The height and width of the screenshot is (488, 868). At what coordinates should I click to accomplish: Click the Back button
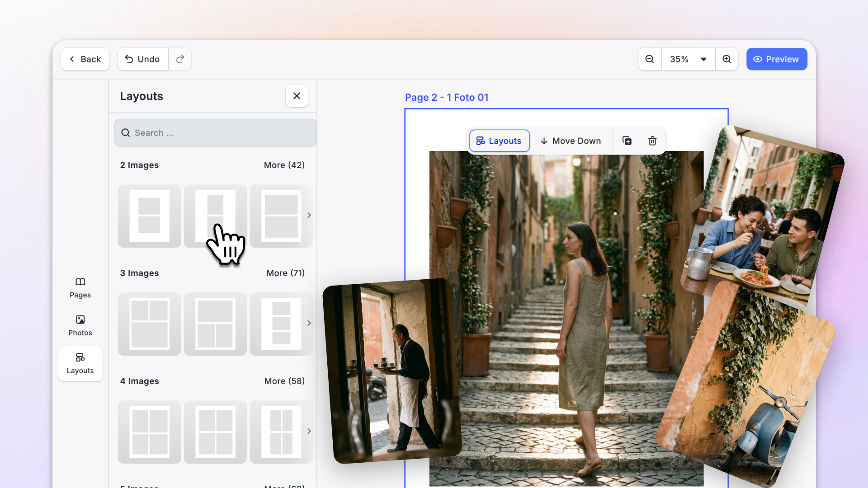pyautogui.click(x=85, y=59)
